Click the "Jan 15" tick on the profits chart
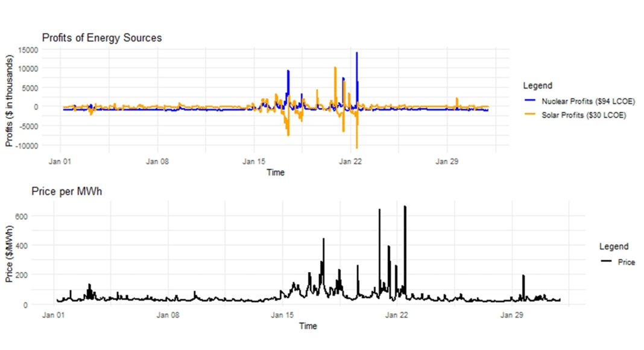The image size is (644, 350). (x=253, y=162)
